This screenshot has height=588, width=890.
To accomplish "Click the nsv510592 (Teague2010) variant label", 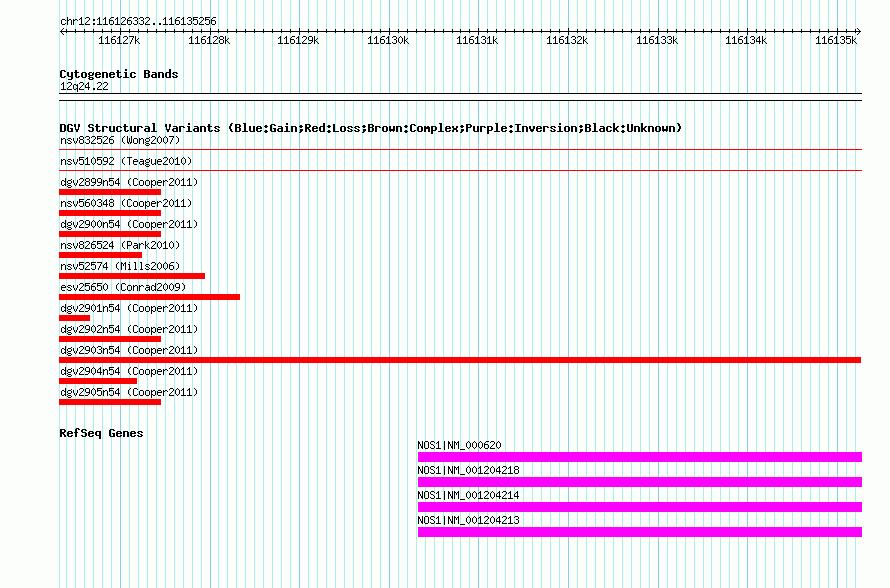I will click(126, 161).
